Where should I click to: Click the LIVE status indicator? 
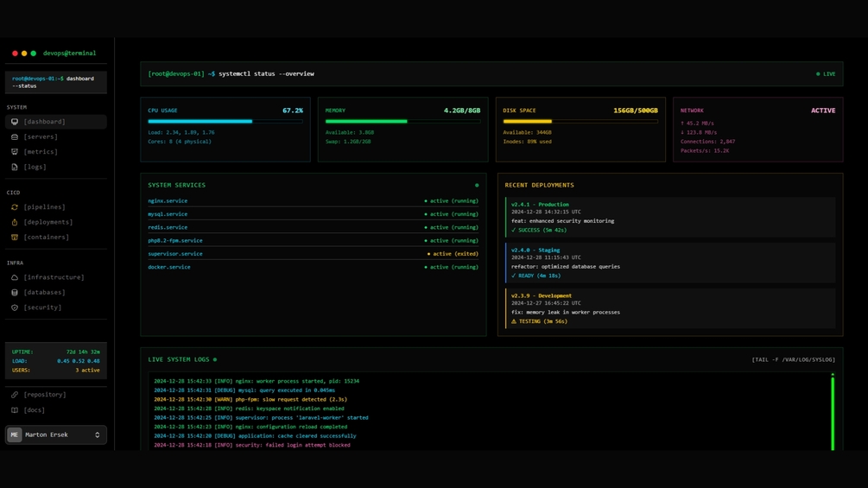coord(826,73)
